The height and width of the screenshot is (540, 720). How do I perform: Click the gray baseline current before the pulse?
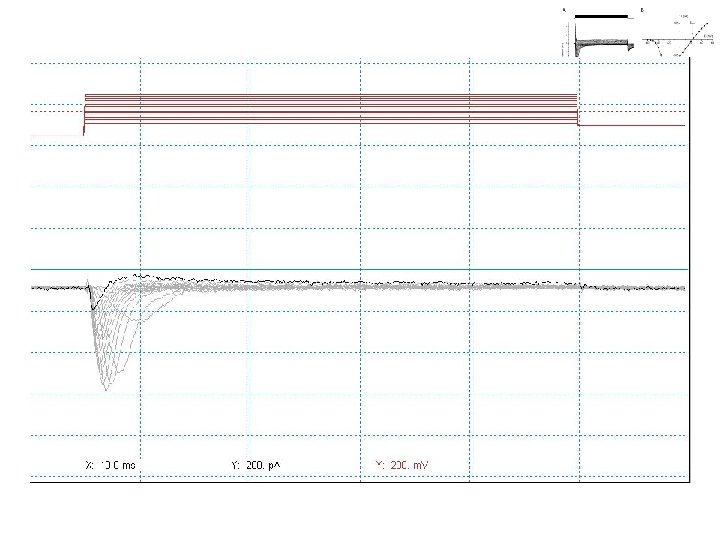[59, 288]
